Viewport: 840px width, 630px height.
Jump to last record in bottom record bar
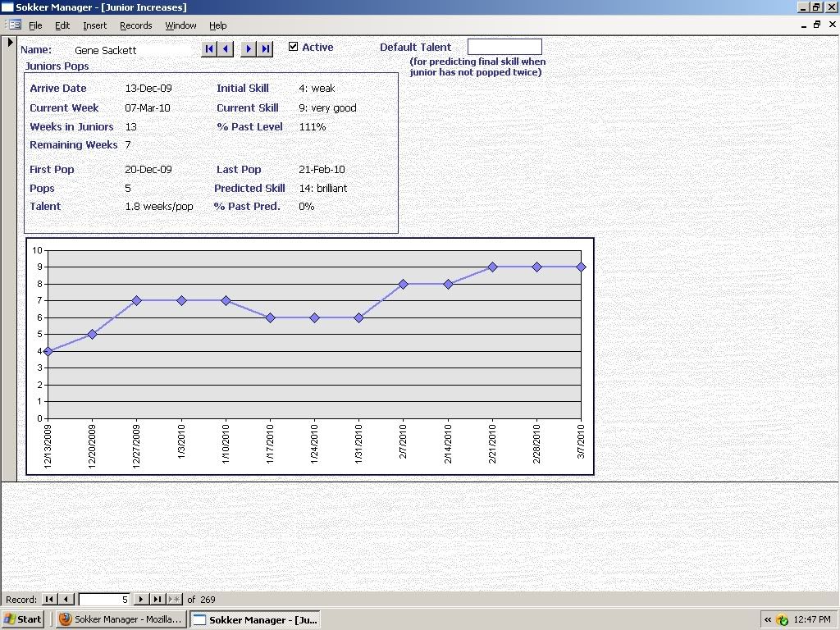[x=157, y=600]
